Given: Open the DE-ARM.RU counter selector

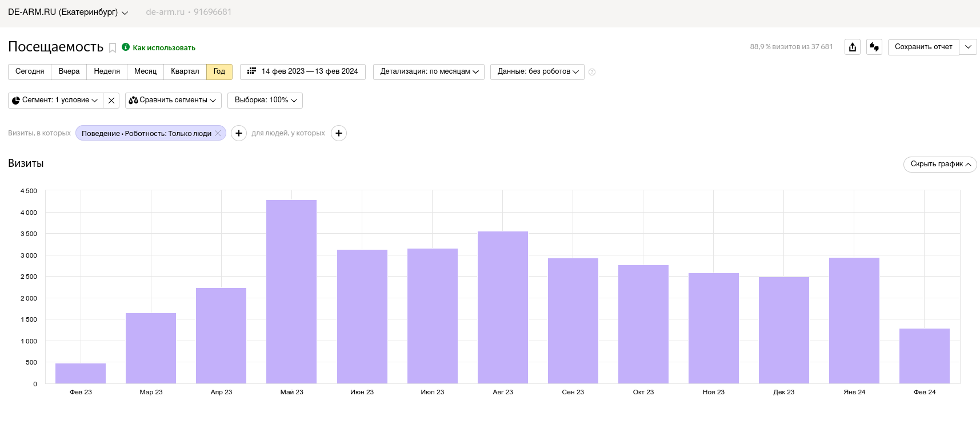Looking at the screenshot, I should [68, 12].
